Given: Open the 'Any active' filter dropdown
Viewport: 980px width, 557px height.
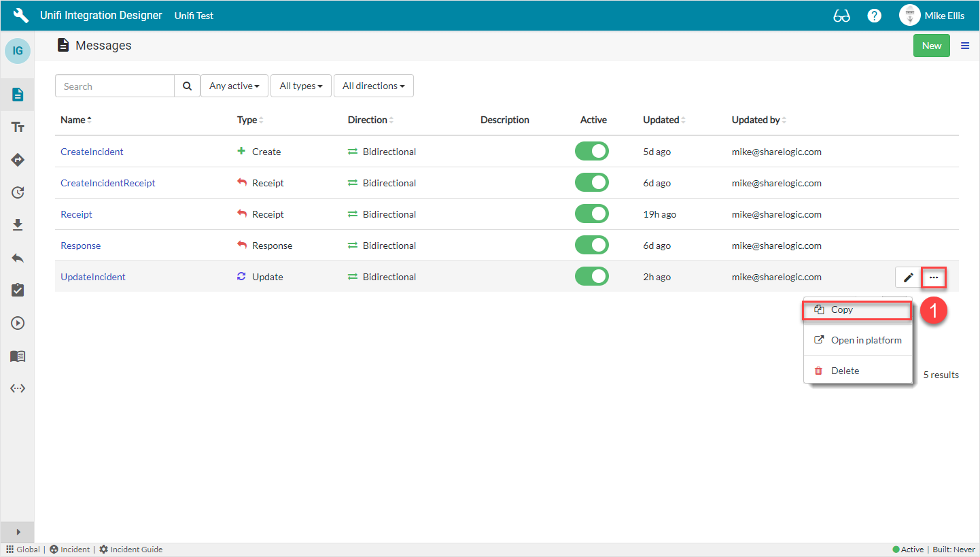Looking at the screenshot, I should point(234,86).
